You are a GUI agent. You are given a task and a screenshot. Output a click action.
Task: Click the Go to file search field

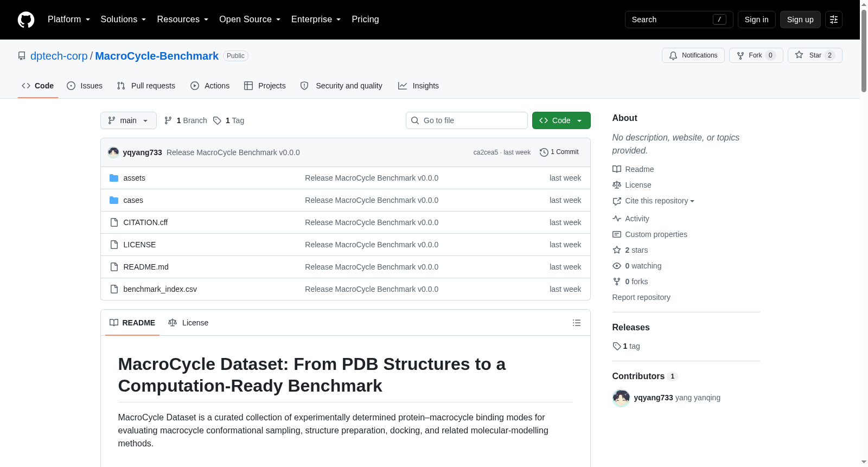coord(467,120)
